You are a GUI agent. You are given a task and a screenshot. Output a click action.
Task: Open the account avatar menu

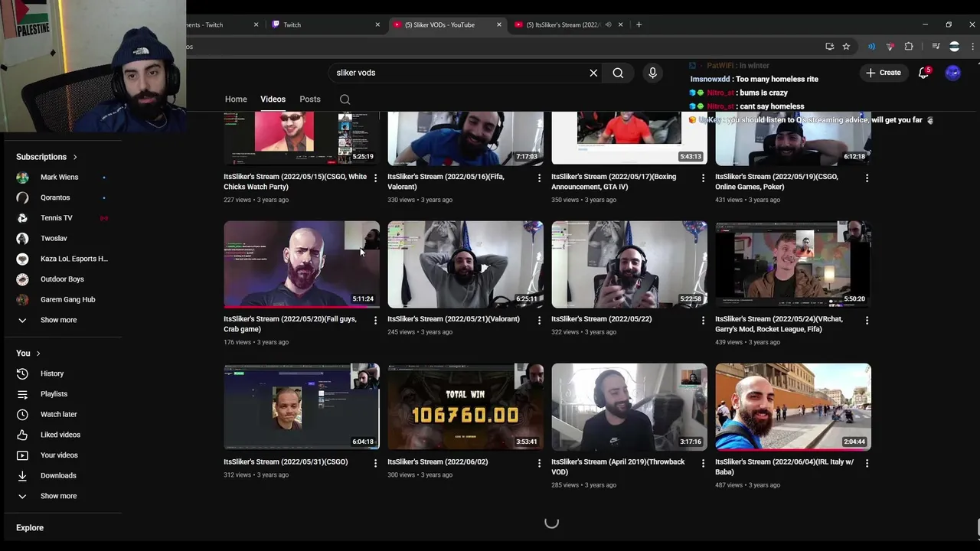(953, 73)
